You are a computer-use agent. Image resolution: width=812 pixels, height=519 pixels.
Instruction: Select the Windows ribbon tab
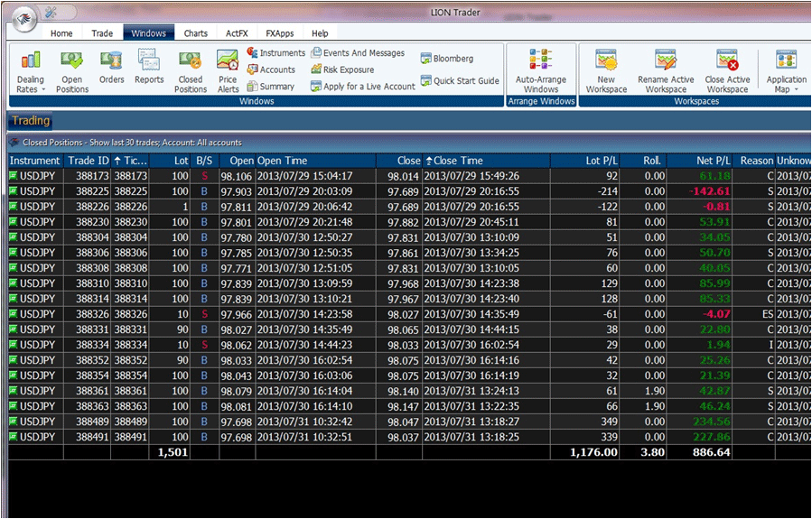pyautogui.click(x=149, y=33)
